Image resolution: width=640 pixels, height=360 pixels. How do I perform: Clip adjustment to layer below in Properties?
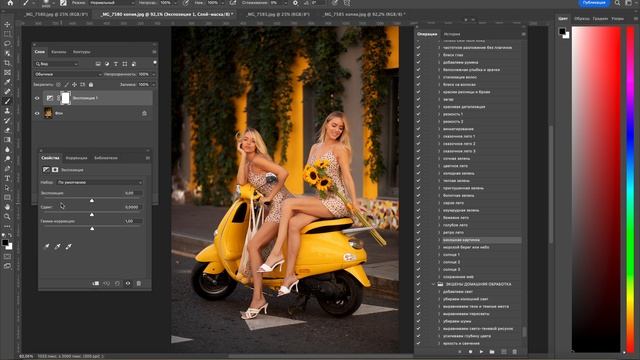coord(96,283)
